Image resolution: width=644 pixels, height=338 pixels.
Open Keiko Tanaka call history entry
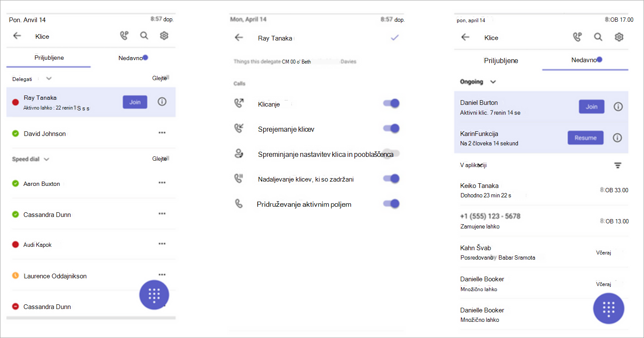(541, 190)
